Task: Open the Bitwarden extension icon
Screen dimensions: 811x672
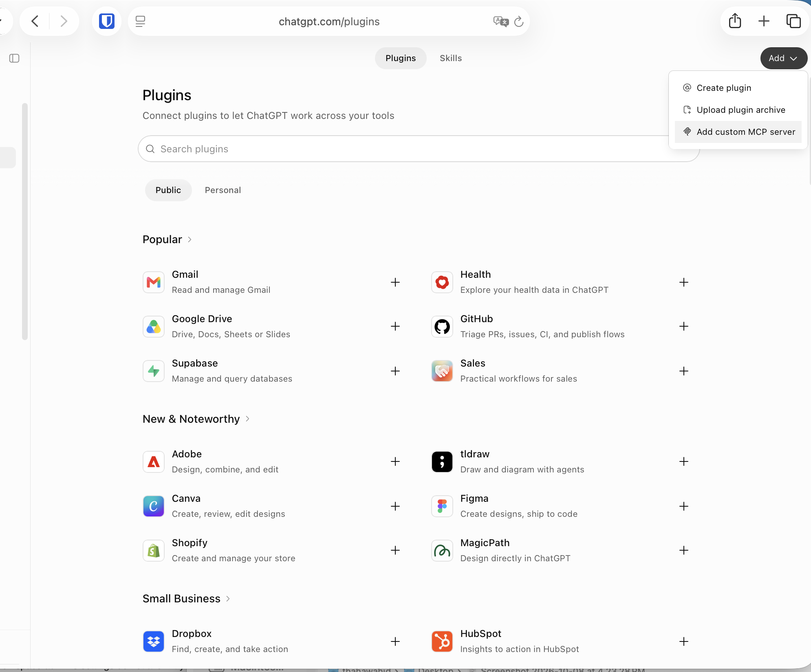Action: click(107, 21)
